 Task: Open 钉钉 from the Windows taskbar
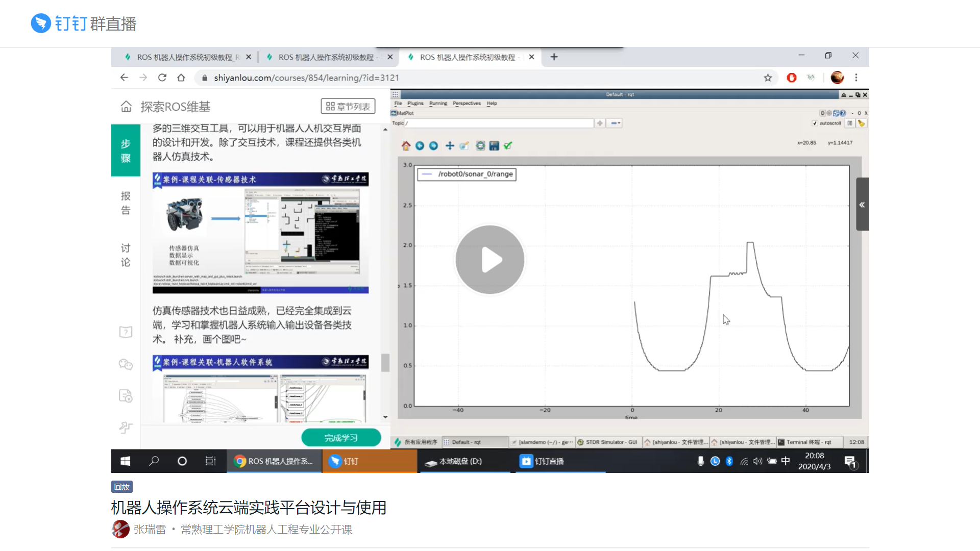(369, 461)
